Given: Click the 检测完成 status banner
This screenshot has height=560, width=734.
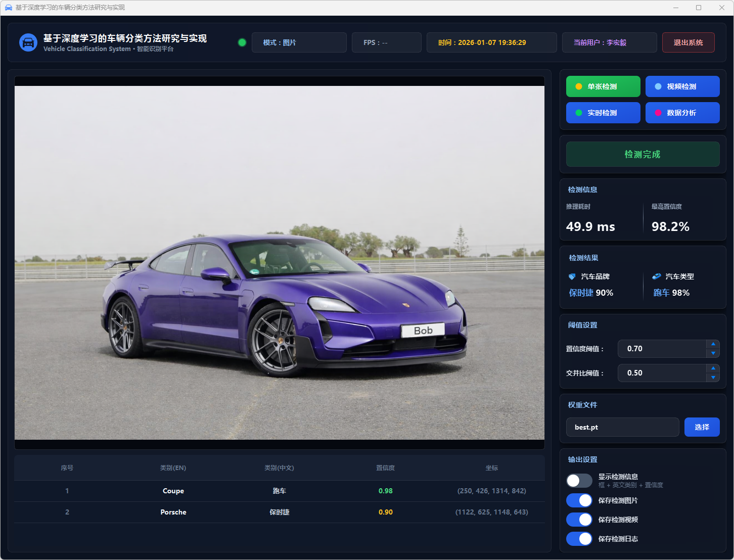Looking at the screenshot, I should pyautogui.click(x=643, y=154).
